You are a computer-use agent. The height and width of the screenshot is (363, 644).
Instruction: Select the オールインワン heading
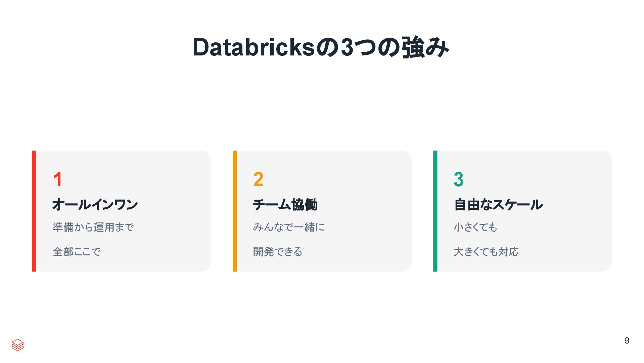(x=95, y=204)
